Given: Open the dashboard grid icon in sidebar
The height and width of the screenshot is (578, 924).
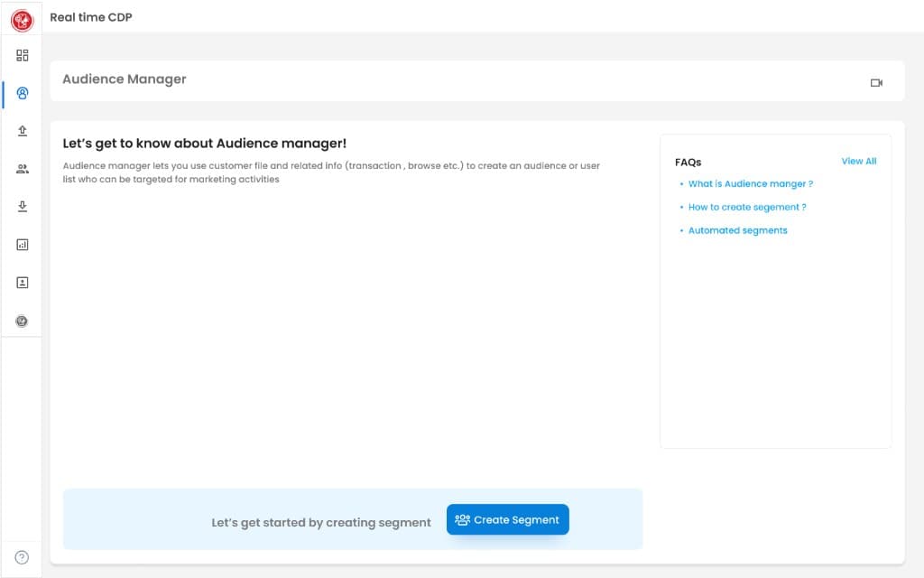Looking at the screenshot, I should click(23, 55).
